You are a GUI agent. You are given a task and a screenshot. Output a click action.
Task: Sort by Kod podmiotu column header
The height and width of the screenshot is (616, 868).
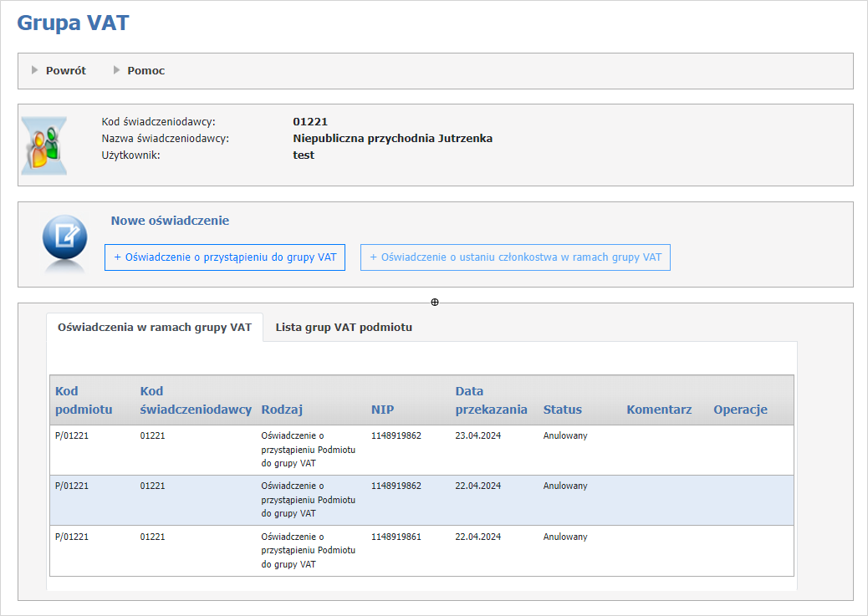tap(84, 400)
